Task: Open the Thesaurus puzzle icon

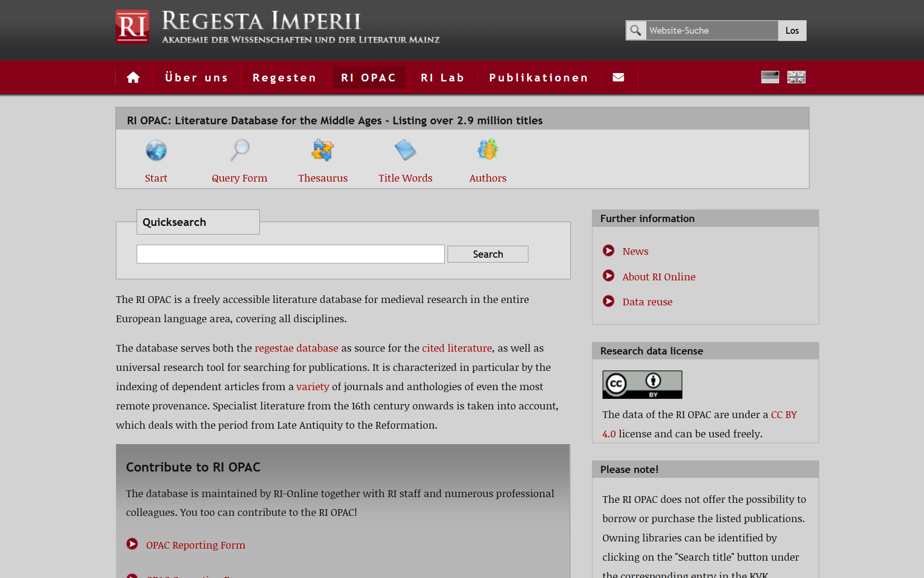Action: [322, 150]
